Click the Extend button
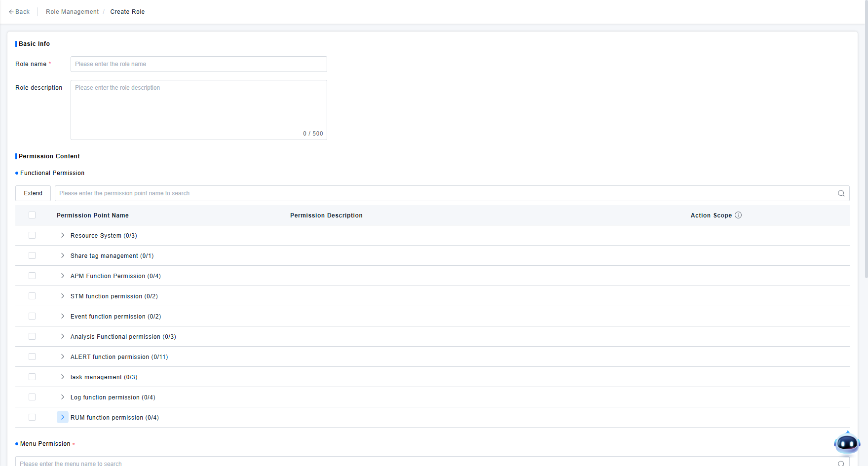 click(33, 193)
